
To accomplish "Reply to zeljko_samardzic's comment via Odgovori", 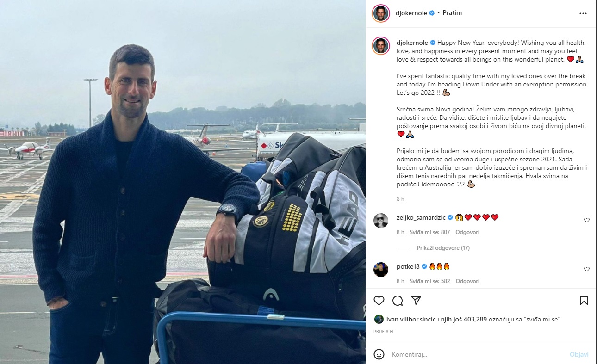I will pos(467,232).
